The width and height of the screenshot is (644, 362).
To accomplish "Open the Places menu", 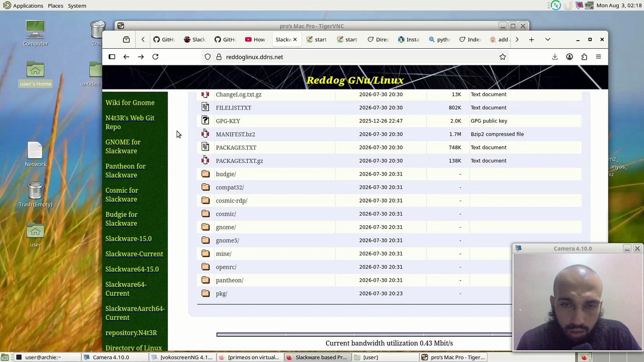I will (55, 6).
